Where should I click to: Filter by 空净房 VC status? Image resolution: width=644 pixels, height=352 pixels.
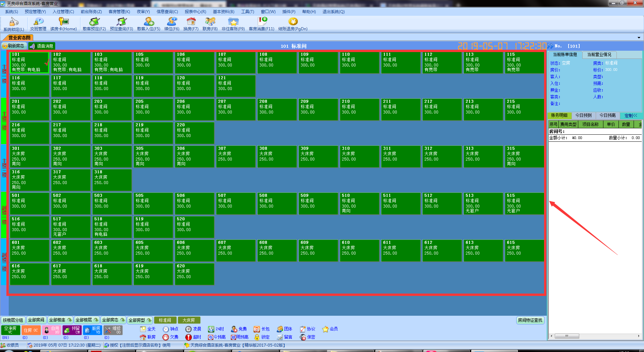(10, 330)
